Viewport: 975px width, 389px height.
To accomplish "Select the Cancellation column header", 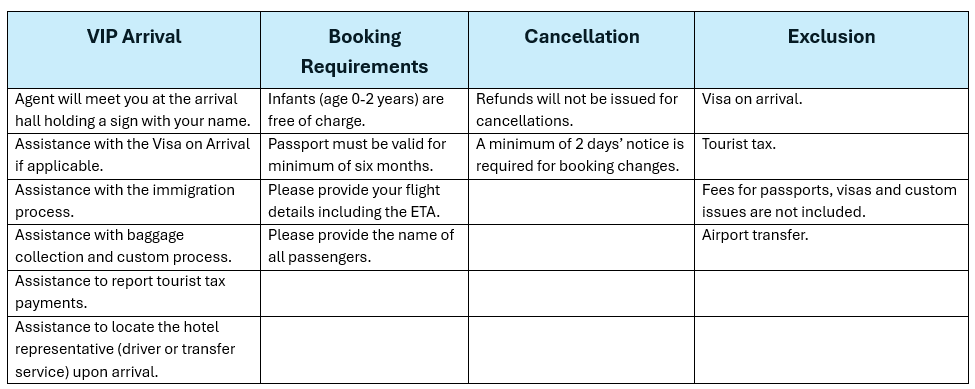I will (581, 50).
